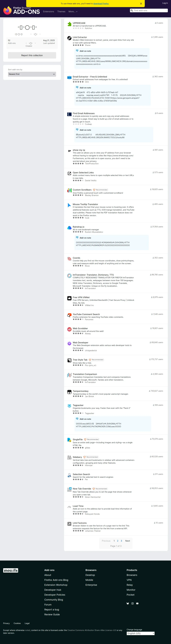171x644 pixels.
Task: Select the Free VPN VNNet icon
Action: click(69, 298)
